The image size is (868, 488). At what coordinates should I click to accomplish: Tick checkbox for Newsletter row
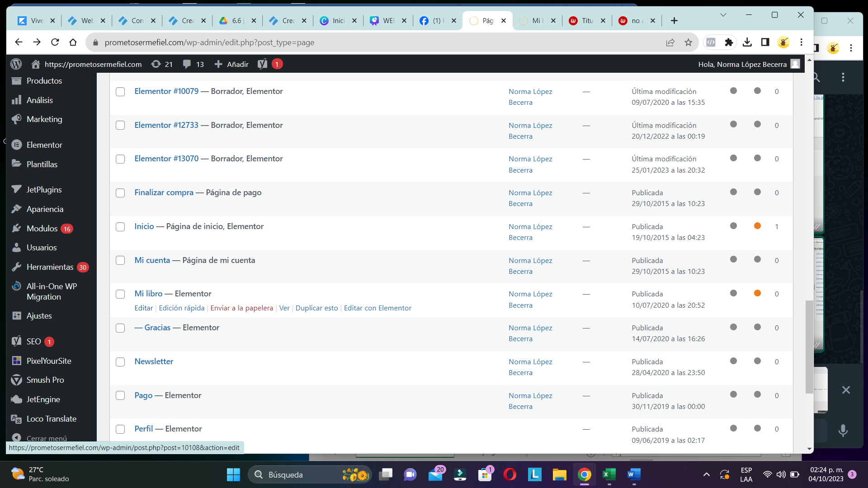pos(120,362)
